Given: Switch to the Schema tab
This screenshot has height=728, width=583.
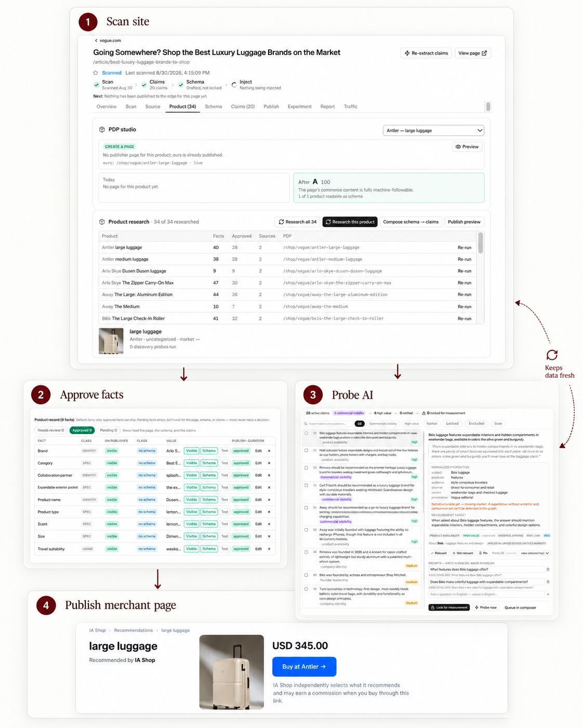Looking at the screenshot, I should [213, 106].
